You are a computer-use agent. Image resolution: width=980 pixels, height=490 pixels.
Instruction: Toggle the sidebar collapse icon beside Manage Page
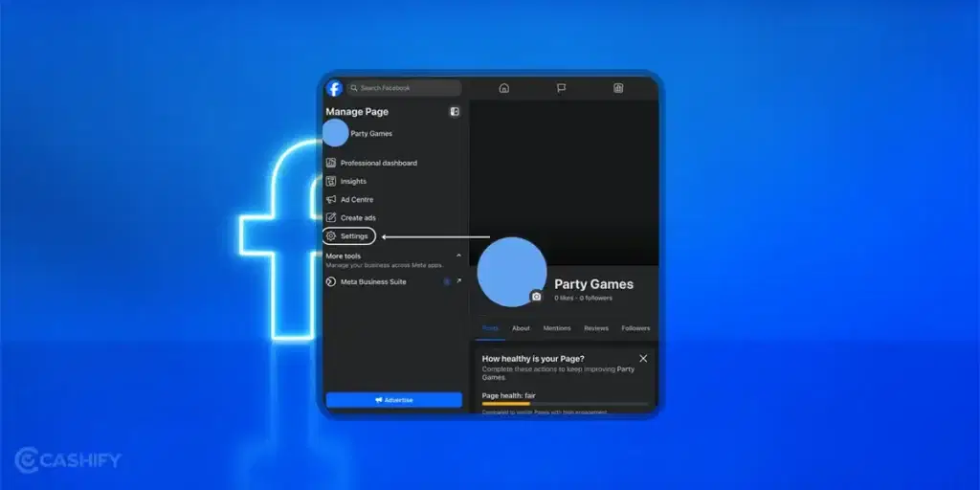455,112
